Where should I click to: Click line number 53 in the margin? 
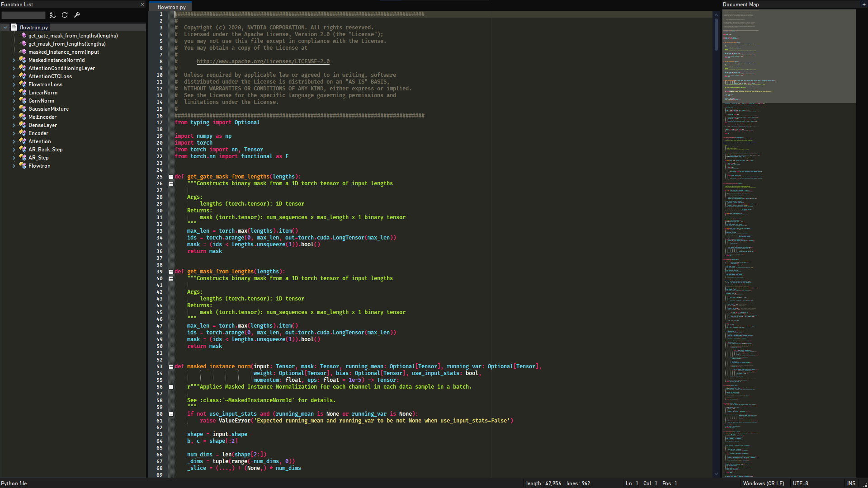pyautogui.click(x=160, y=366)
